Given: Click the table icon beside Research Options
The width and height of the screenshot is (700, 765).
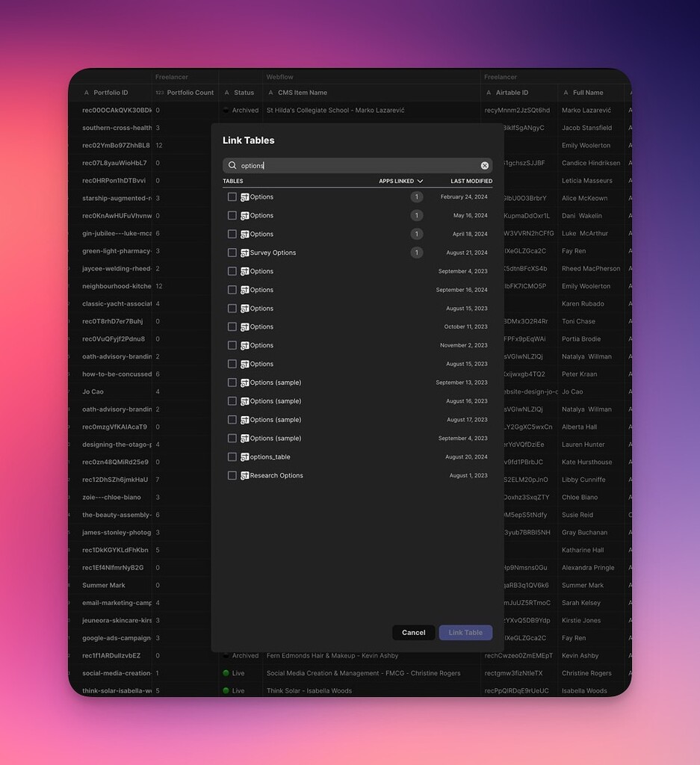Looking at the screenshot, I should (244, 474).
